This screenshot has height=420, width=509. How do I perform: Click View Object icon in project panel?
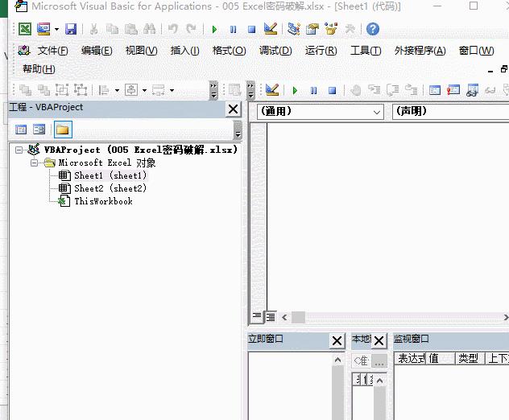coord(39,130)
